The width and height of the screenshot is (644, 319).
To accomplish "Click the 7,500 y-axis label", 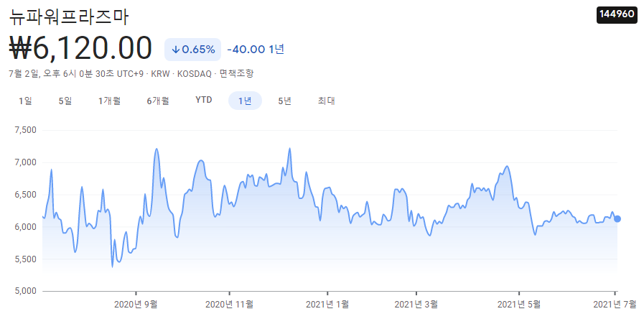I will pyautogui.click(x=25, y=130).
